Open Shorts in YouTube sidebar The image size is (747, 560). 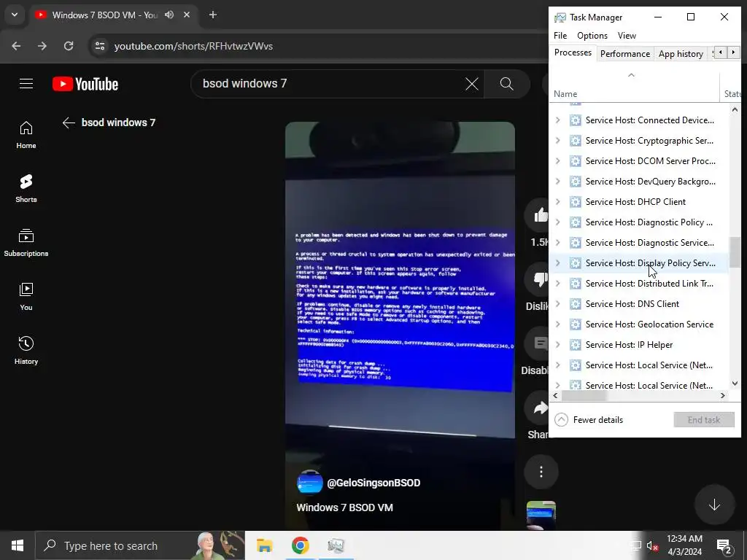tap(26, 189)
